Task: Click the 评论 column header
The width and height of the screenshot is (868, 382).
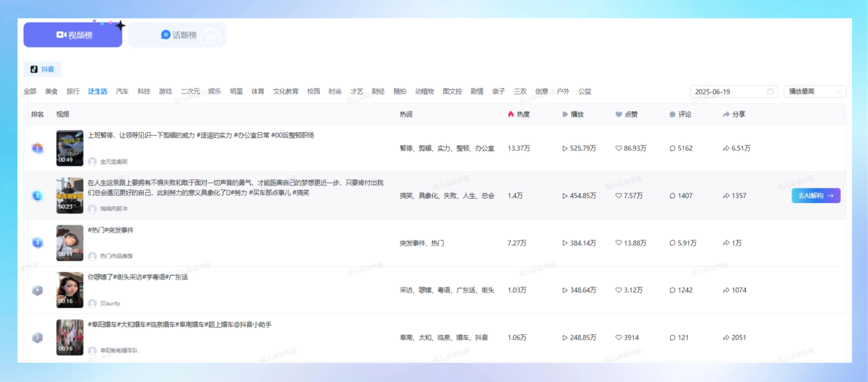Action: click(x=680, y=114)
